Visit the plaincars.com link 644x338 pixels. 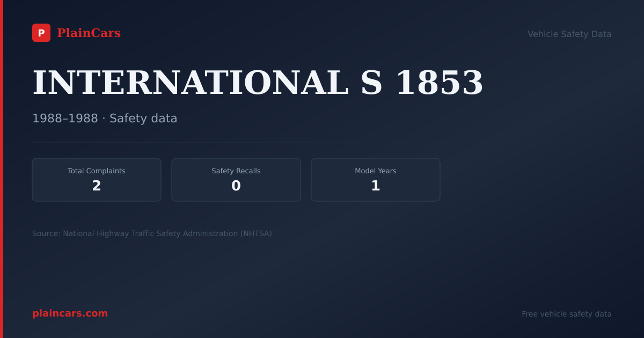70,313
